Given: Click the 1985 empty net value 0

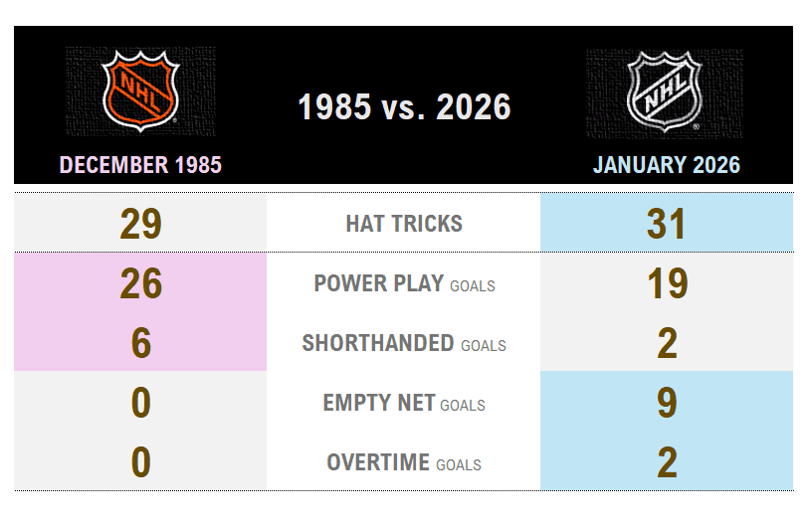Looking at the screenshot, I should (140, 403).
